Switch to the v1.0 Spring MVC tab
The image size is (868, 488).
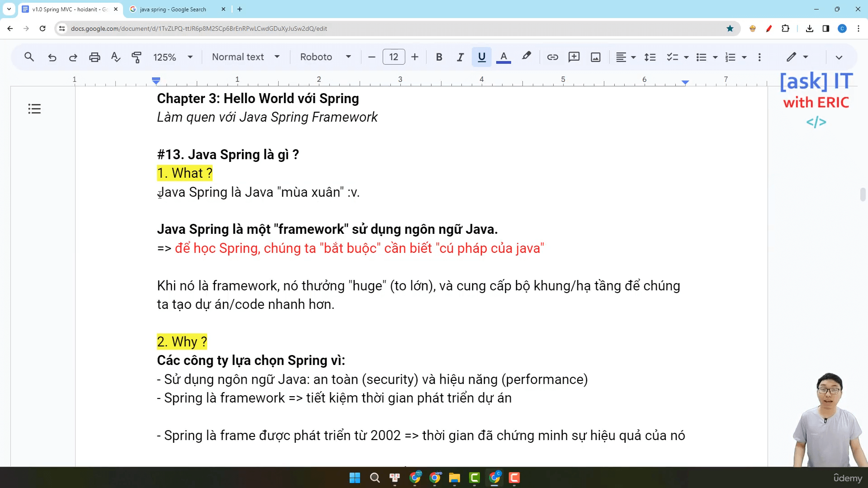(70, 9)
